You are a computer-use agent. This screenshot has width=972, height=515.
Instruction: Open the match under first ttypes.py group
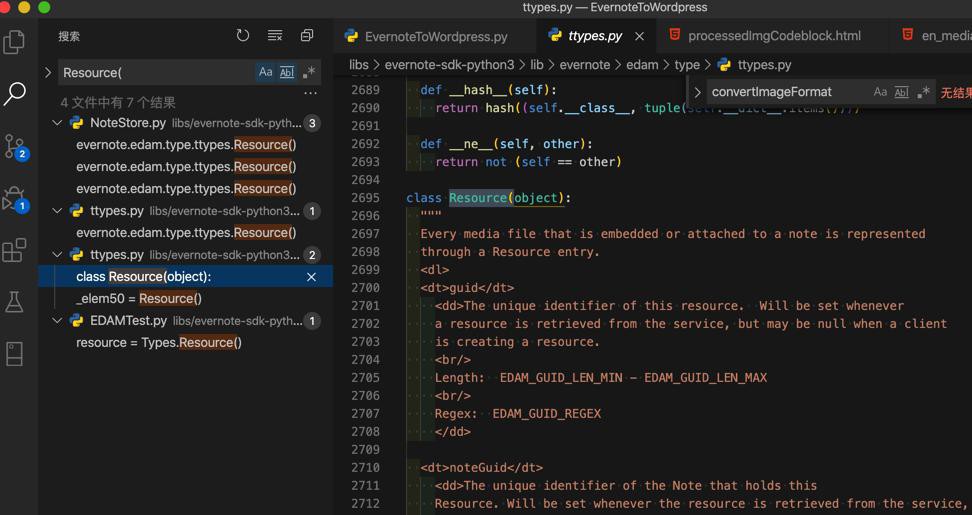click(186, 232)
